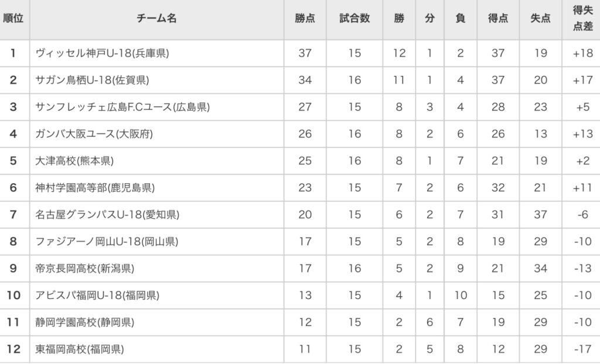Select 大津高校(熊本県) in the table
Screen dimensions: 600x364
click(x=74, y=161)
